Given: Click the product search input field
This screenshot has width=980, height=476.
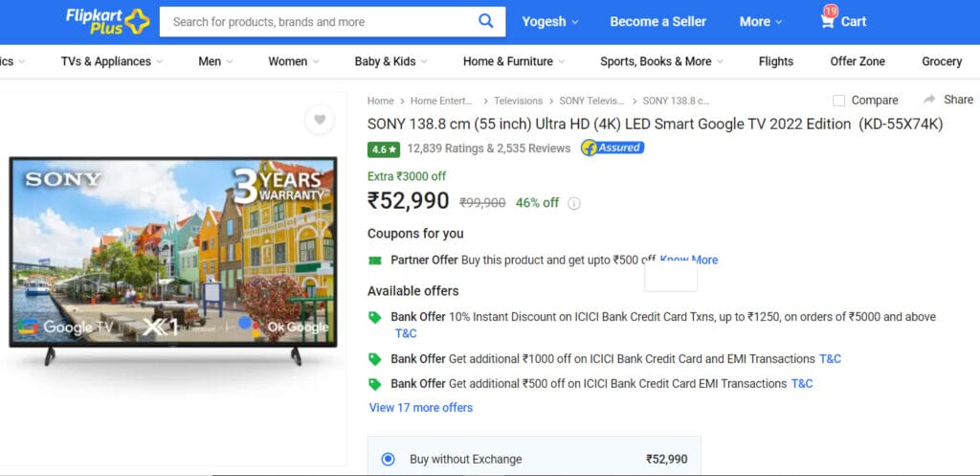Looking at the screenshot, I should (x=320, y=22).
